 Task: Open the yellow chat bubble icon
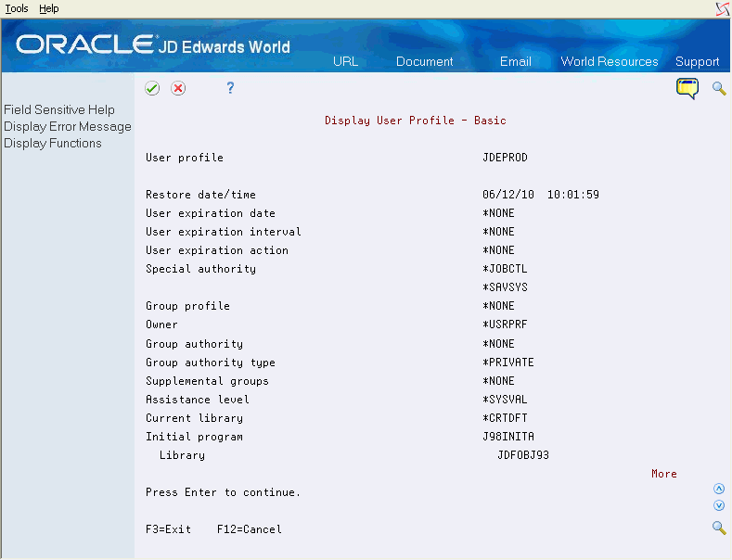click(687, 89)
